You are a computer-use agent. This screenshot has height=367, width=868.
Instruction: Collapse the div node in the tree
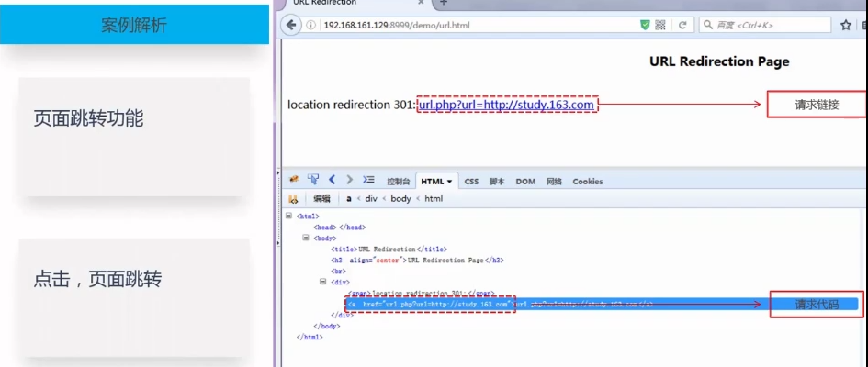click(322, 282)
